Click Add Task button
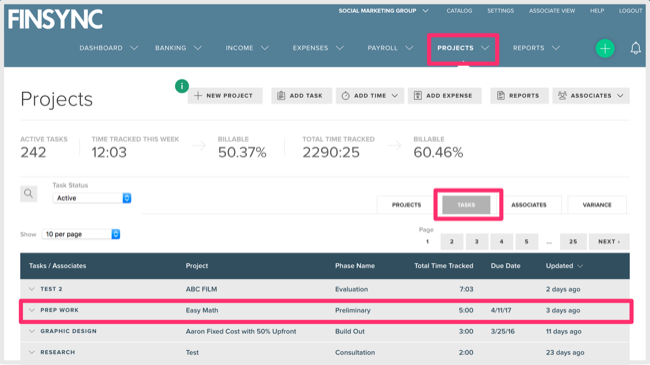Image resolution: width=650 pixels, height=365 pixels. (301, 96)
